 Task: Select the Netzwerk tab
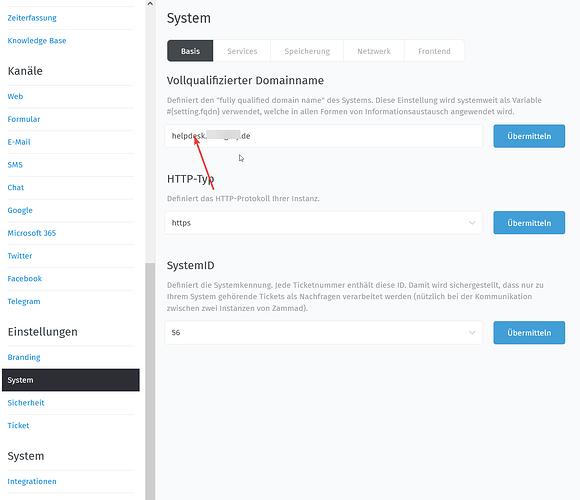coord(374,51)
